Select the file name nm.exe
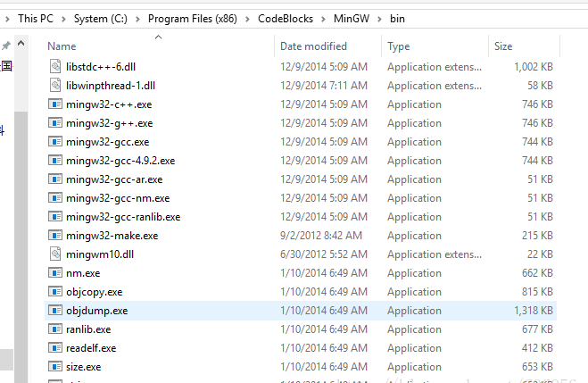Screen dimensions: 588x383 [x=83, y=273]
